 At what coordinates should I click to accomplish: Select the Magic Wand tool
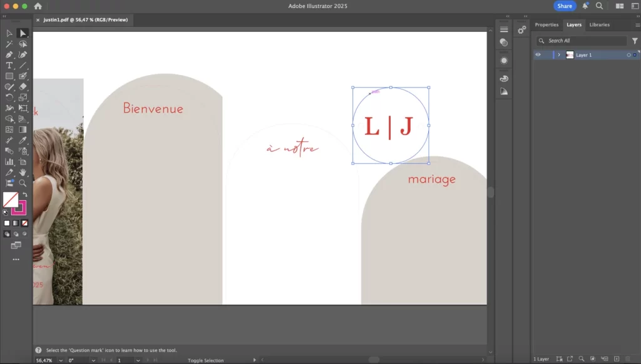pos(9,44)
